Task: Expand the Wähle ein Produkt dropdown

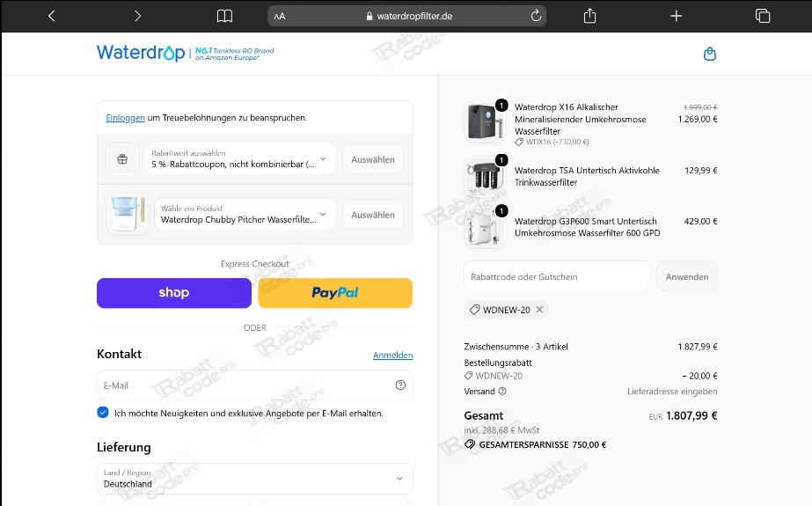Action: 245,215
